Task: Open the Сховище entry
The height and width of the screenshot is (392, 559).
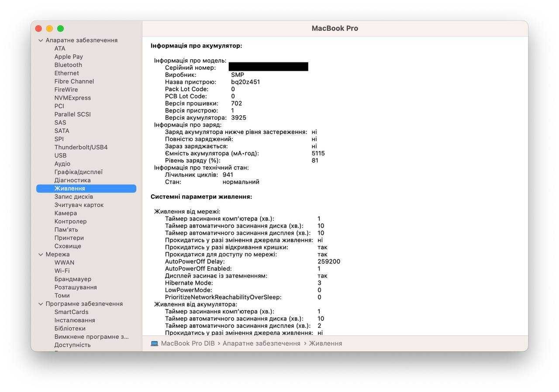Action: coord(68,246)
